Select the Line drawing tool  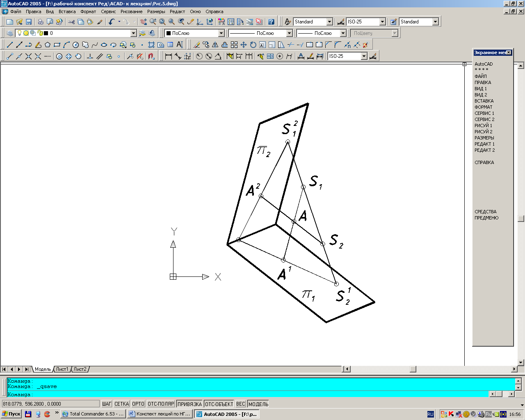click(10, 45)
